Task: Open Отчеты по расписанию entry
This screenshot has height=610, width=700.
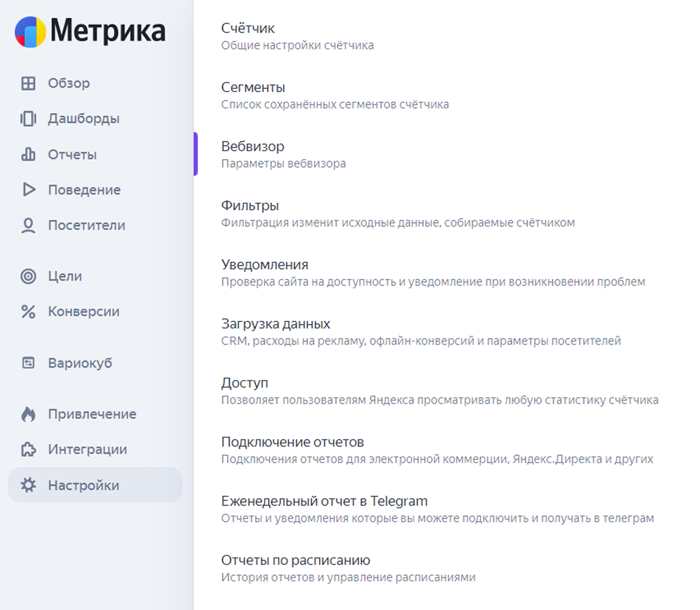Action: [x=296, y=561]
